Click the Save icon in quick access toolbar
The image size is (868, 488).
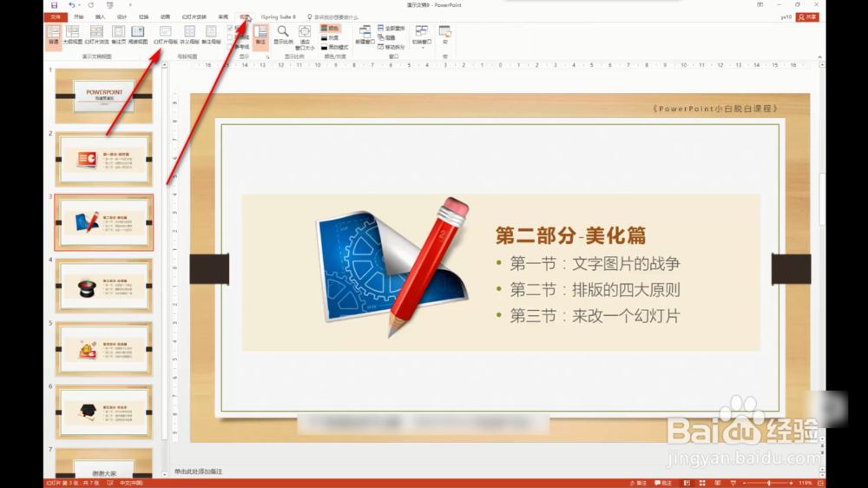coord(54,5)
